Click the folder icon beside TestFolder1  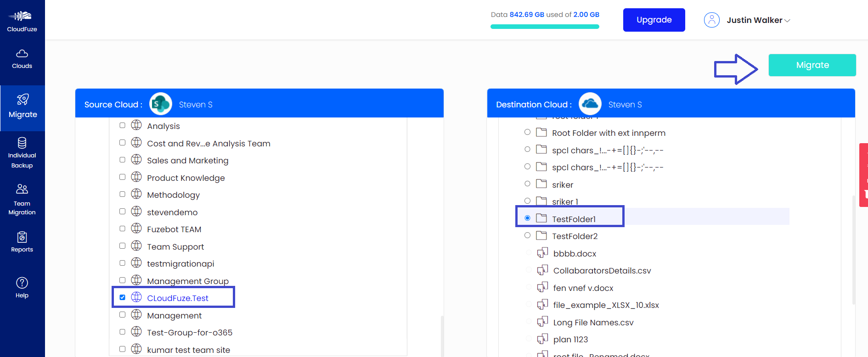541,218
